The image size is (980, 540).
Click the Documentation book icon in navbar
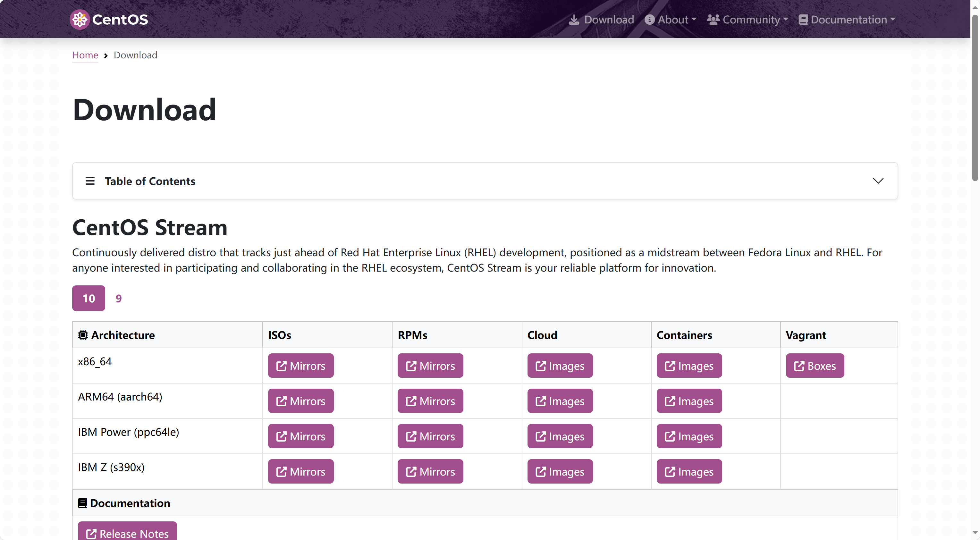click(803, 20)
